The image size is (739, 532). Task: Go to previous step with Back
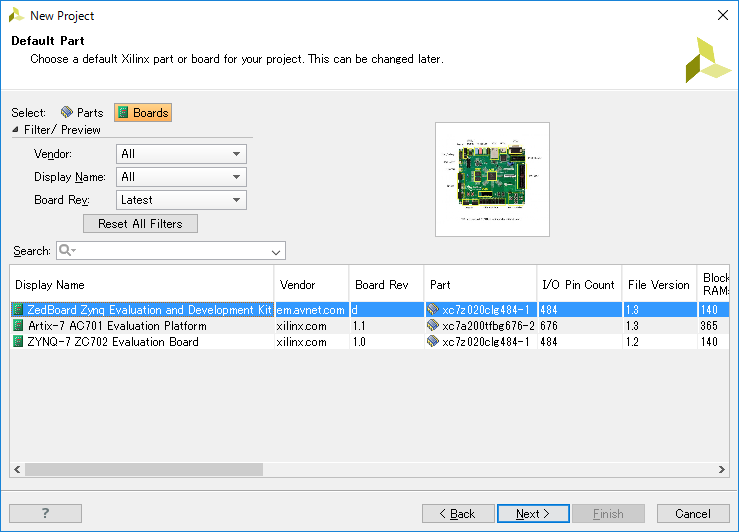pos(458,514)
